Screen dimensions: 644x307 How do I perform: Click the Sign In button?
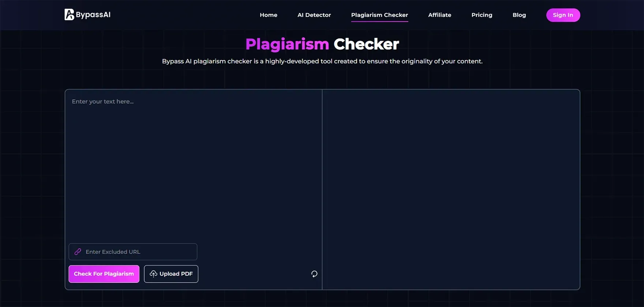pos(563,15)
